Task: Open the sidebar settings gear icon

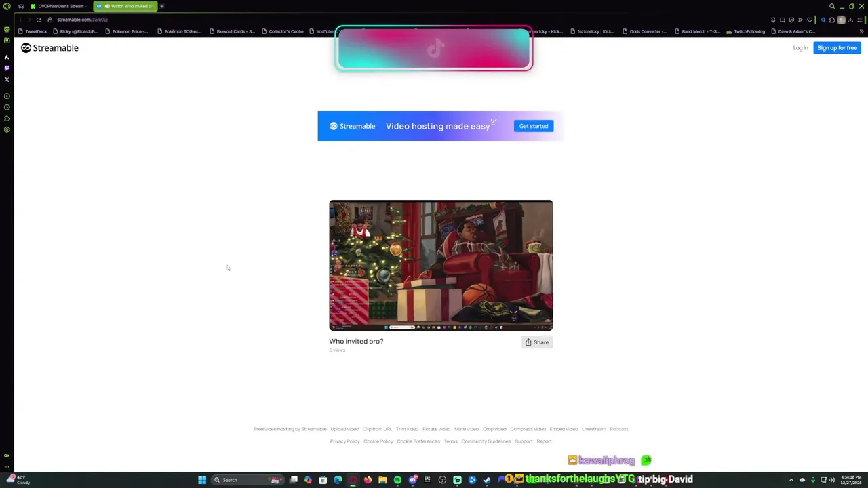Action: tap(7, 129)
